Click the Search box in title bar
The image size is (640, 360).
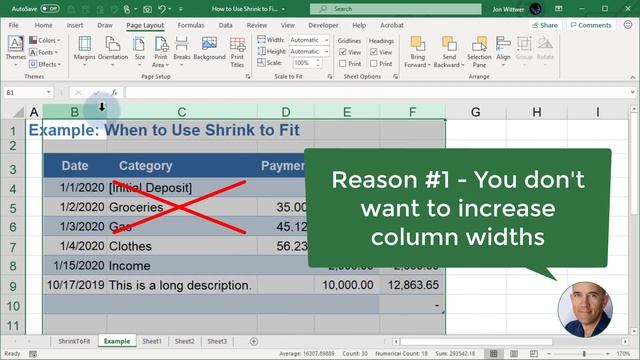click(396, 9)
